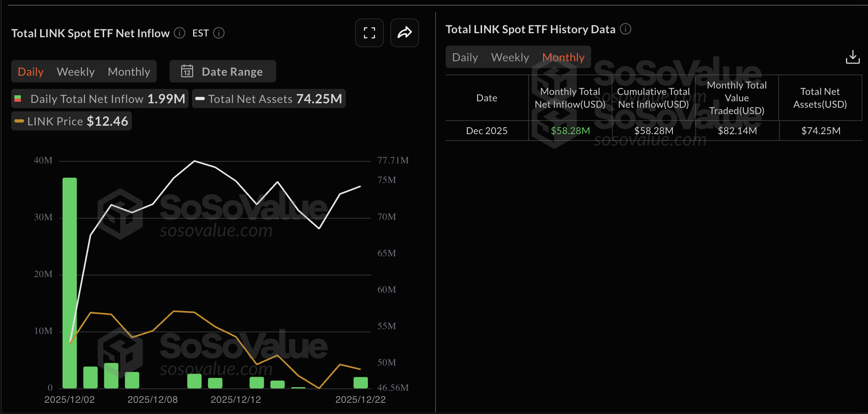Select Daily tab in History Data panel

coord(464,57)
